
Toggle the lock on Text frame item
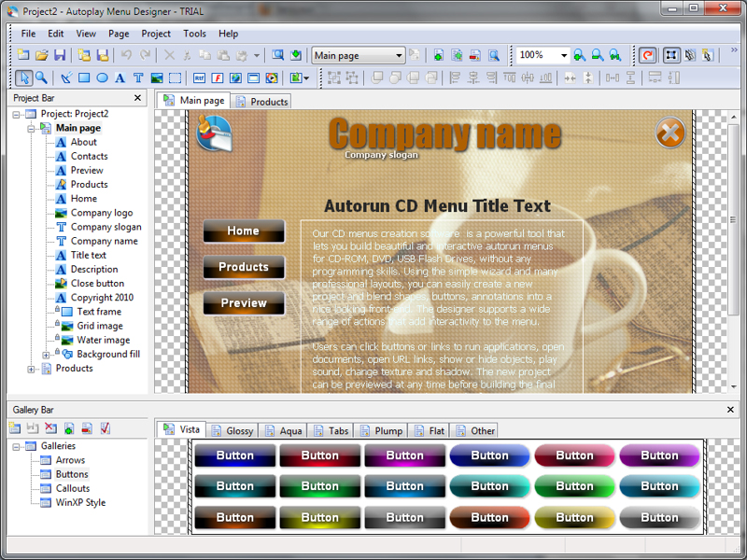pos(57,310)
